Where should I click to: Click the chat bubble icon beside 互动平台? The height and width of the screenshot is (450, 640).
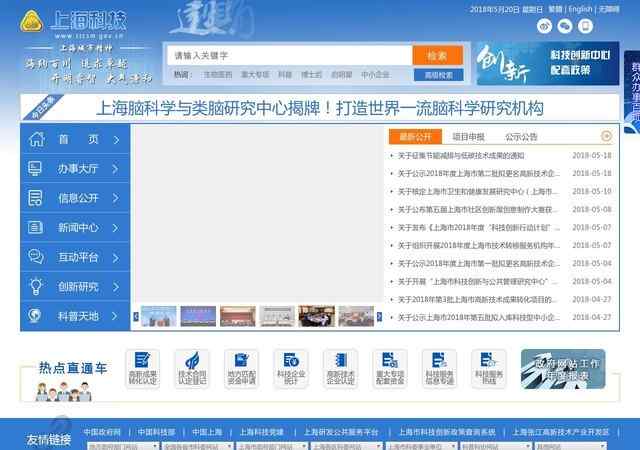click(36, 256)
